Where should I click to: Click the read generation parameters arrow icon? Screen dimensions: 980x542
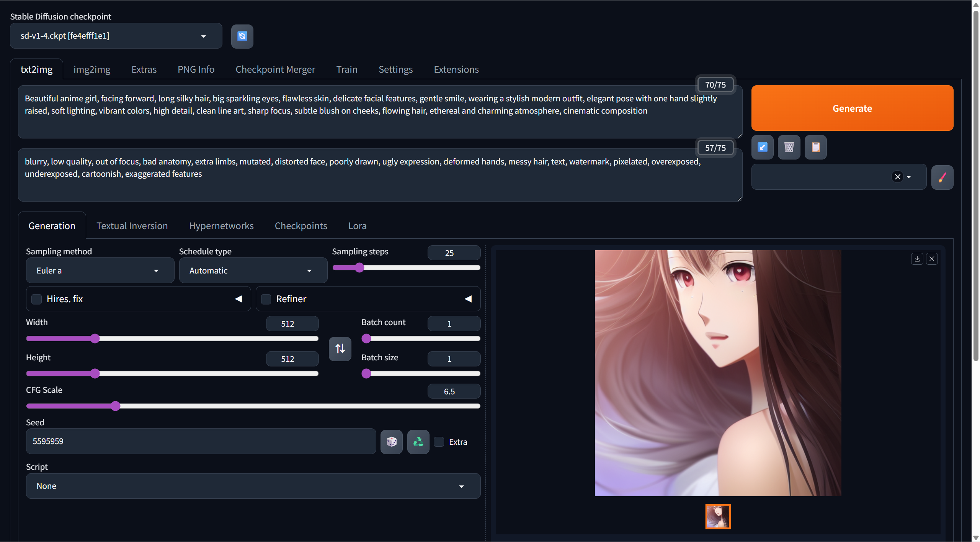762,147
